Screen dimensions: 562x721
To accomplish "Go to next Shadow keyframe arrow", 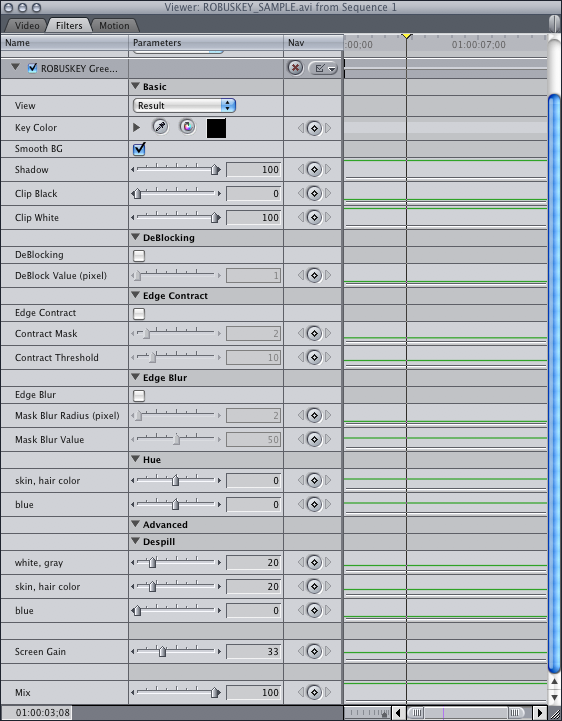I will pyautogui.click(x=328, y=169).
